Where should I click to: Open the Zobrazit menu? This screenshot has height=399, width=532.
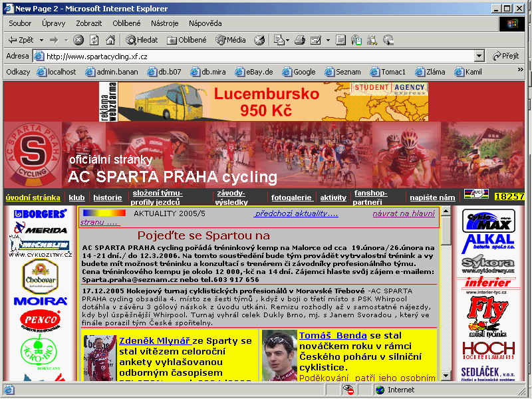[x=89, y=23]
